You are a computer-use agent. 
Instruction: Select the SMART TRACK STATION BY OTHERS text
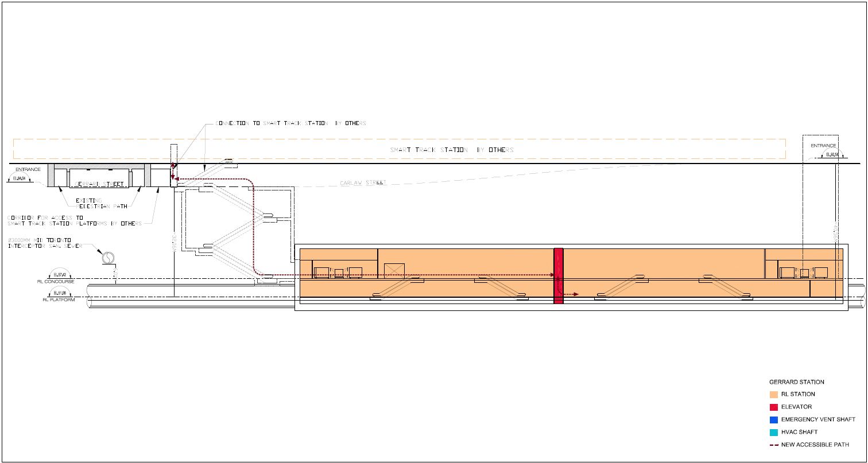pos(452,150)
